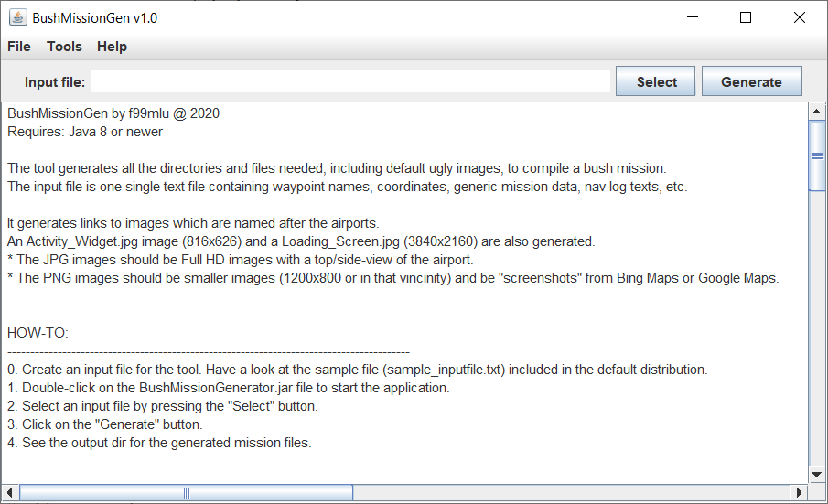
Task: Click the Java application icon in title bar
Action: (x=17, y=17)
